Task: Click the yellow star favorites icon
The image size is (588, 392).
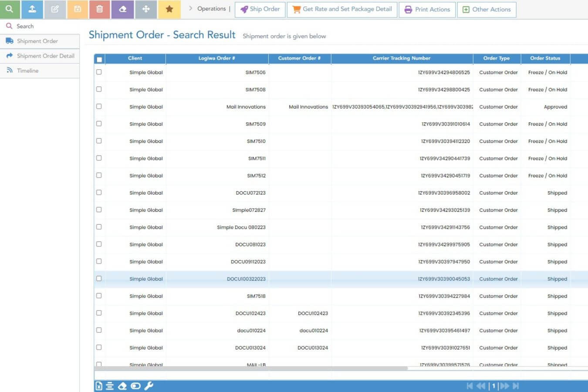Action: [x=169, y=9]
